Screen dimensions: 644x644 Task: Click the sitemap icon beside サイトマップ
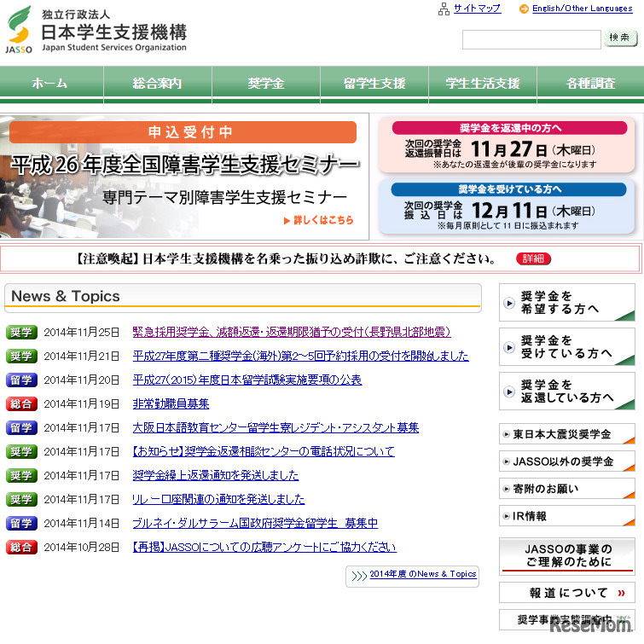(444, 9)
